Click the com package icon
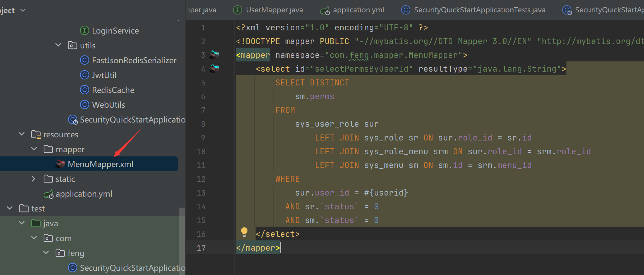 (48, 238)
